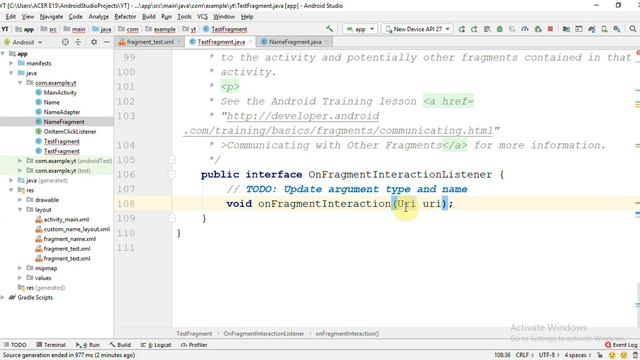
Task: Click the src breadcrumb in navigation bar
Action: [53, 29]
